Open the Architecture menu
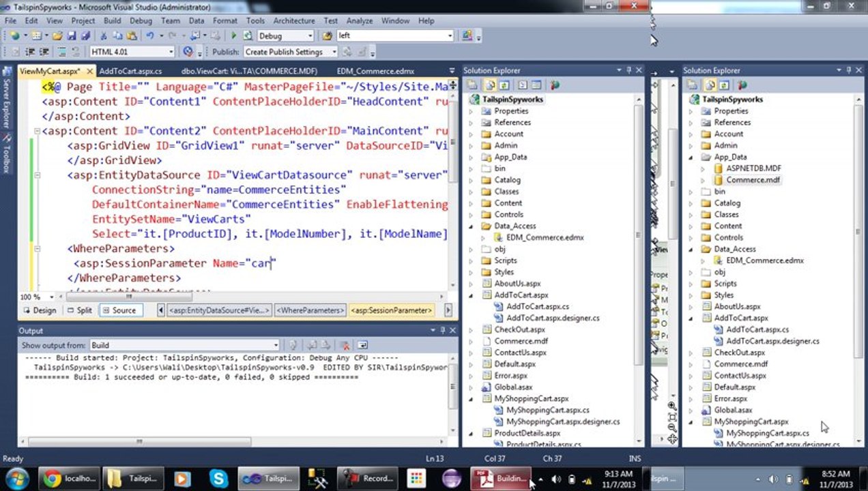868x491 pixels. pyautogui.click(x=294, y=20)
